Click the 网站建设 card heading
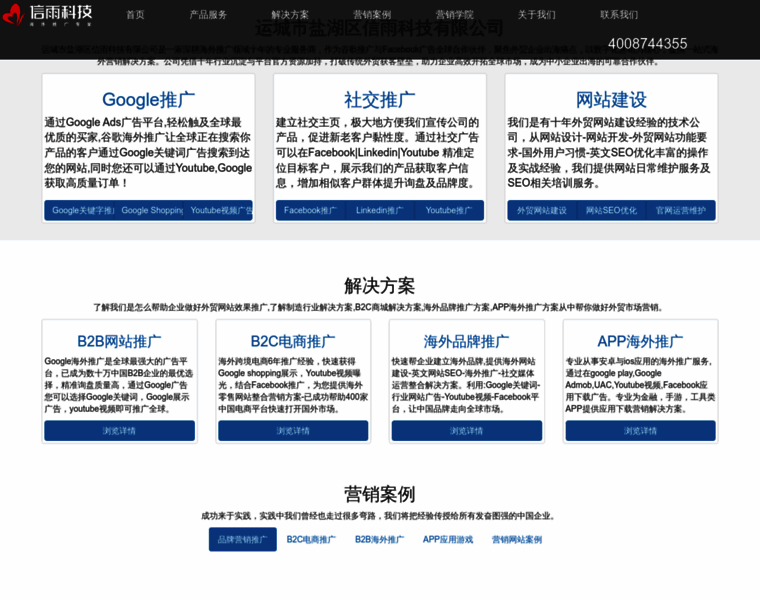The width and height of the screenshot is (760, 600). pyautogui.click(x=611, y=100)
